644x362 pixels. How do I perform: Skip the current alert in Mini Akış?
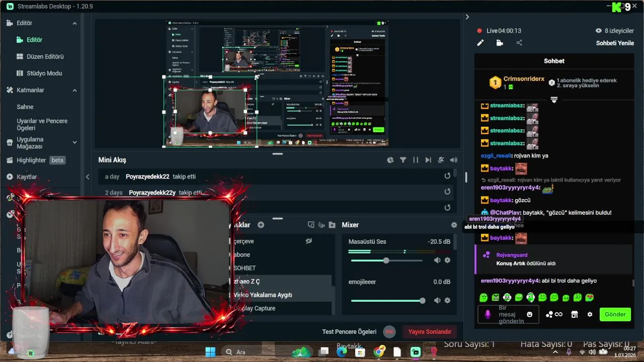pos(428,160)
